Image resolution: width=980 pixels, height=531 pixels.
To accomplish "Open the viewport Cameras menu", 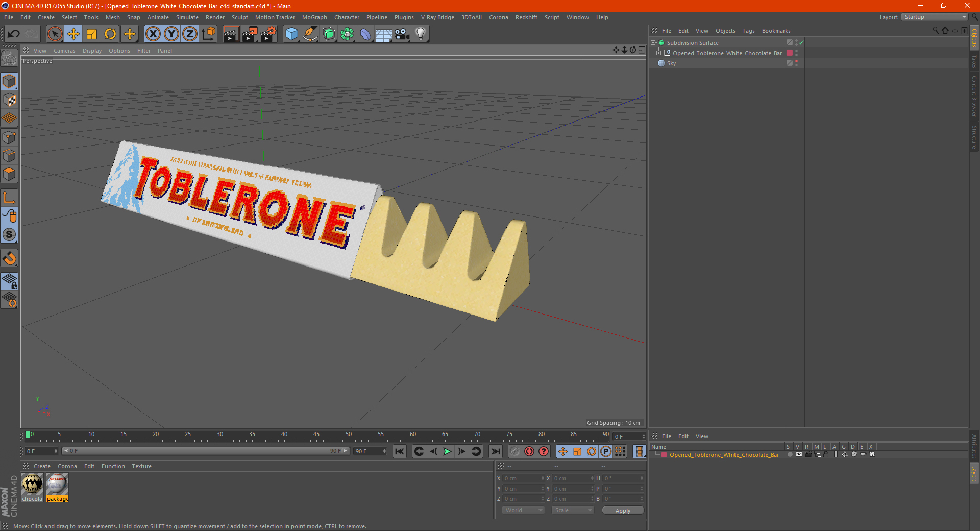I will click(64, 51).
